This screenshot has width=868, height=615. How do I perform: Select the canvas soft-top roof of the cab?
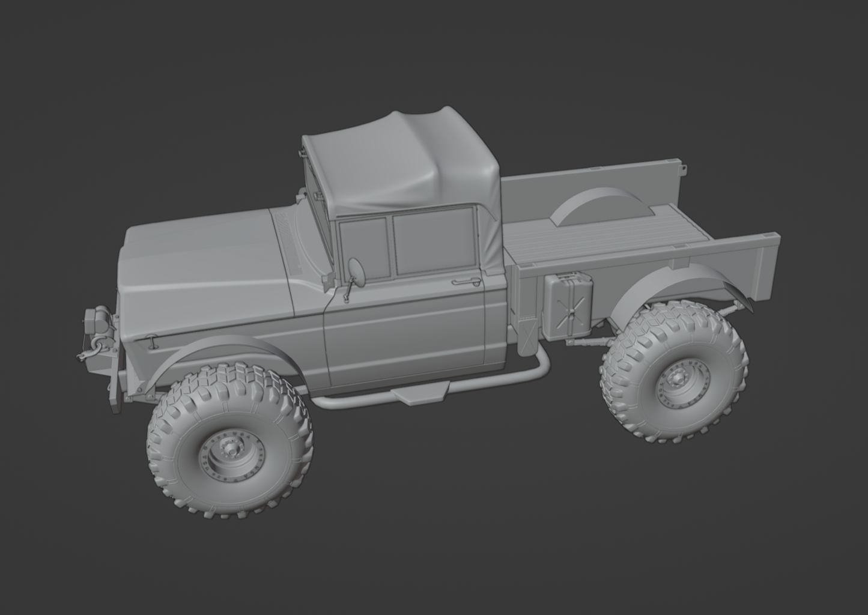tap(402, 162)
